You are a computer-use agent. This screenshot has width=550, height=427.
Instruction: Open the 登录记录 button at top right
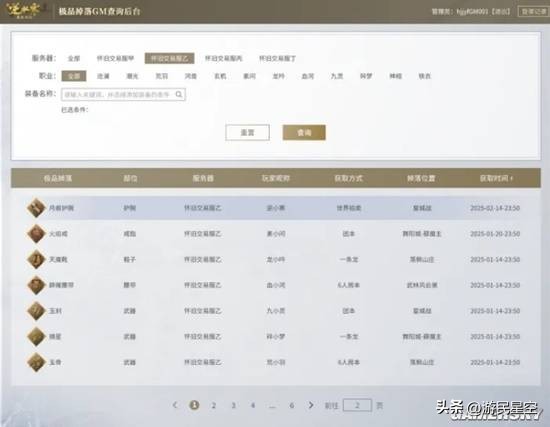pyautogui.click(x=534, y=11)
